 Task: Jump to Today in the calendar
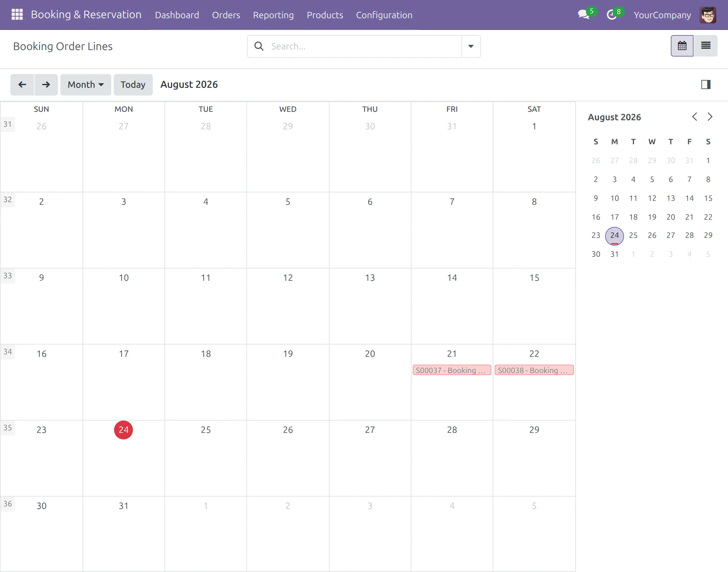[x=133, y=85]
